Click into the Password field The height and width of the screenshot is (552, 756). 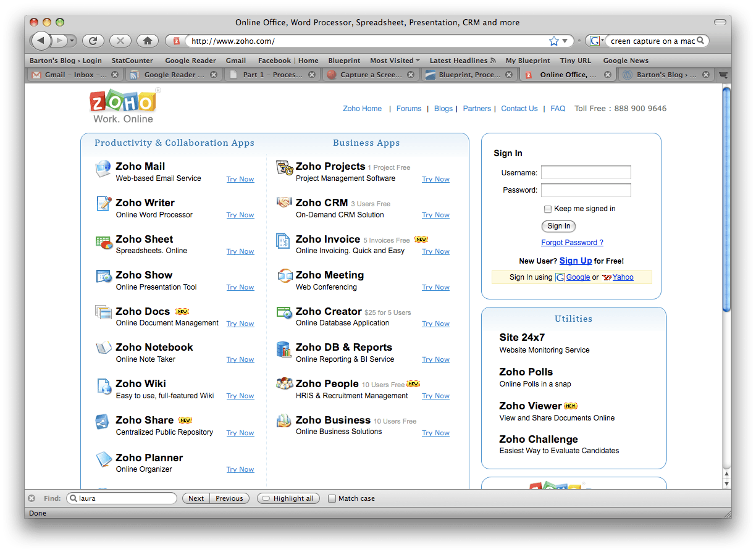point(586,190)
